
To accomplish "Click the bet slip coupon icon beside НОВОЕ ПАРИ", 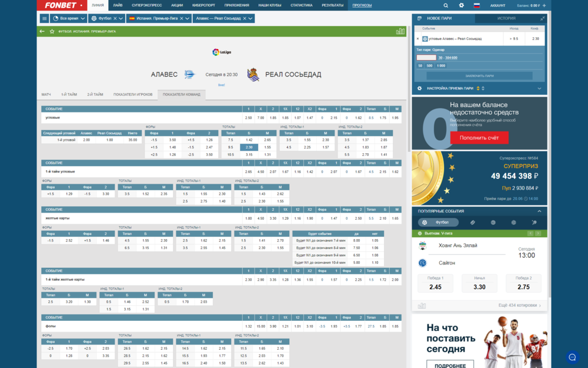I will (x=419, y=18).
